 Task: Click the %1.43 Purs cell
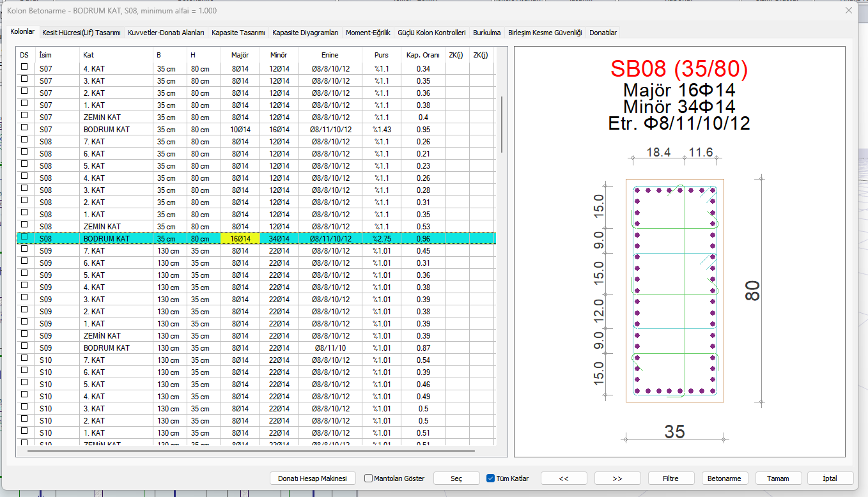coord(382,130)
